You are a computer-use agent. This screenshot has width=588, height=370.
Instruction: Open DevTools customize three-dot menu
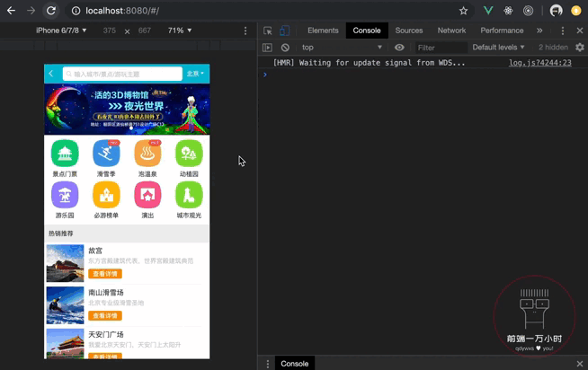pos(563,31)
